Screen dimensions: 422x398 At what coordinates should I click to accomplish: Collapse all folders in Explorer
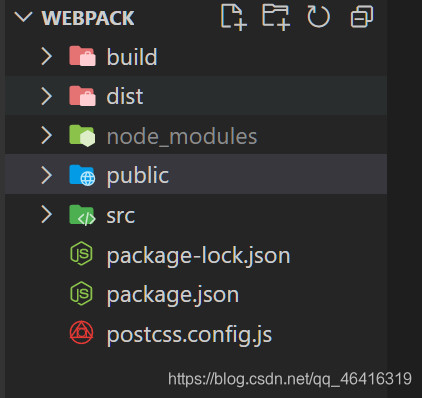tap(362, 17)
